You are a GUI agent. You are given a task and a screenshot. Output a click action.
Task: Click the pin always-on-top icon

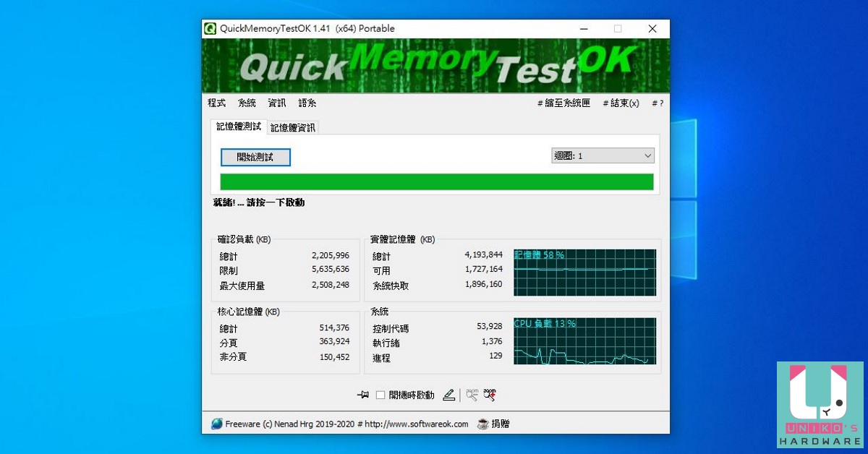[x=363, y=395]
